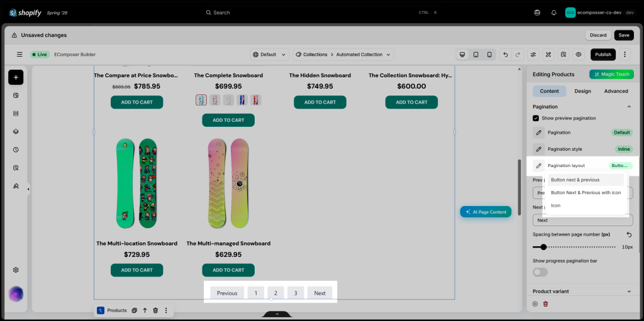
Task: Redo the last change
Action: point(518,55)
